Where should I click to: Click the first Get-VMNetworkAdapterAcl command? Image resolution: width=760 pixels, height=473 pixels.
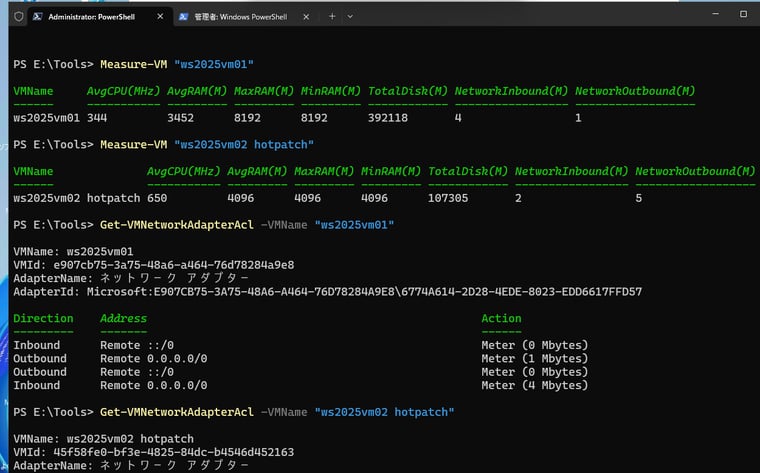pos(176,225)
